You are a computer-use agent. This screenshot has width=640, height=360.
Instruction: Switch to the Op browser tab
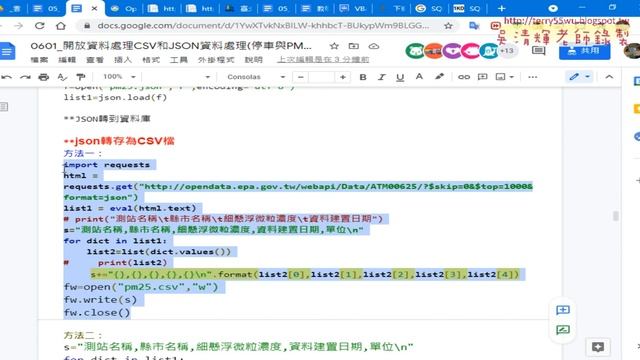click(x=124, y=8)
